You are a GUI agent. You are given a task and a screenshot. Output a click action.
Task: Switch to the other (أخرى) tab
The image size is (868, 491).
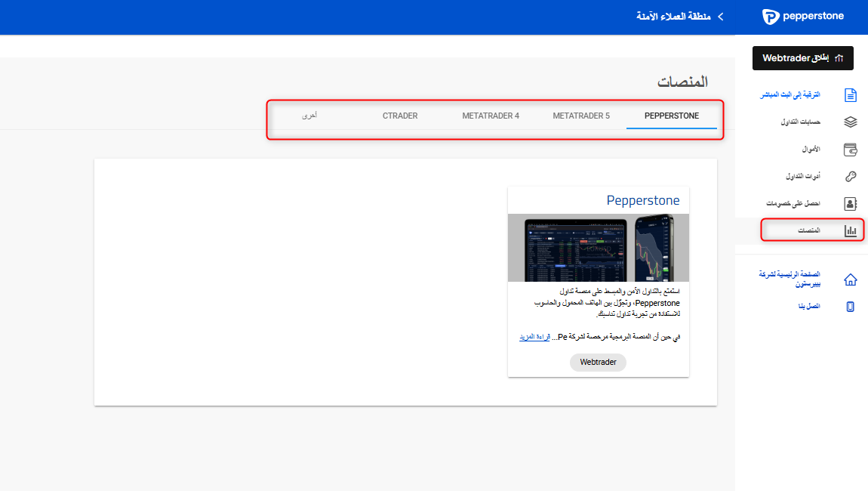click(309, 116)
